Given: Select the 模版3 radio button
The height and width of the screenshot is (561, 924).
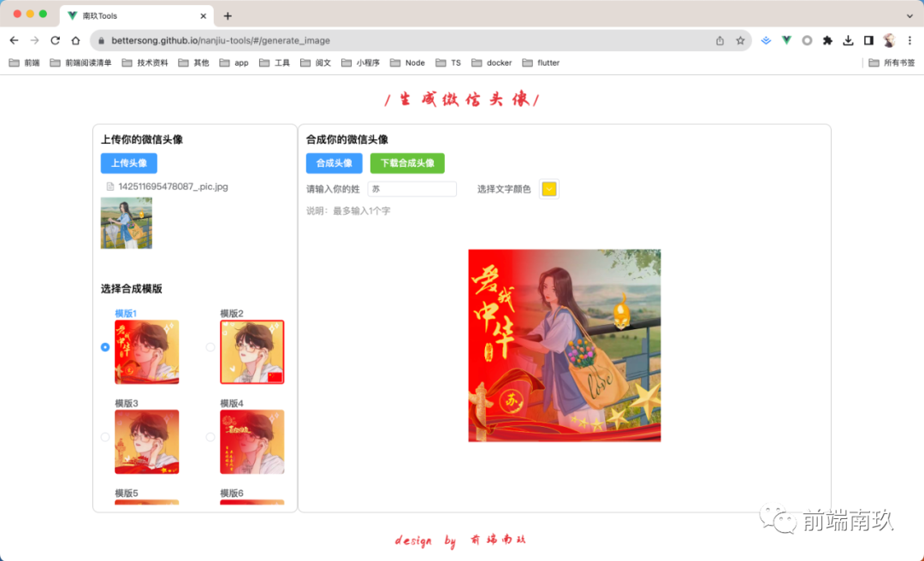Looking at the screenshot, I should (105, 437).
